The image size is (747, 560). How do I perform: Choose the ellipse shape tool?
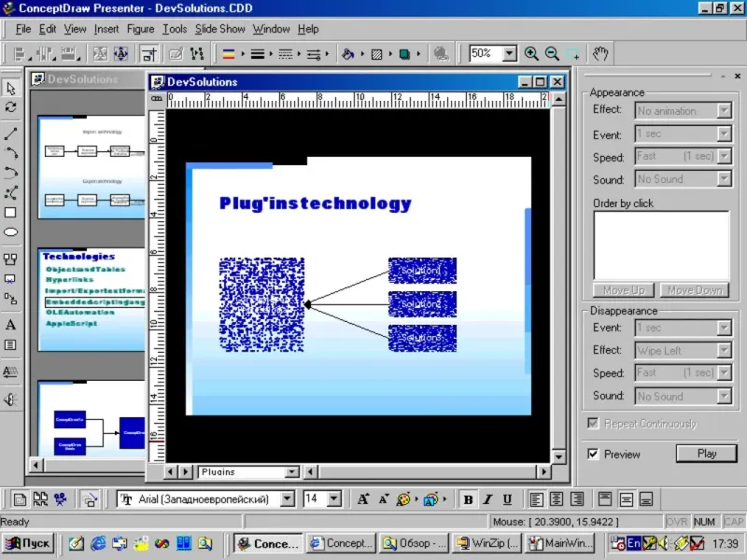click(x=11, y=231)
